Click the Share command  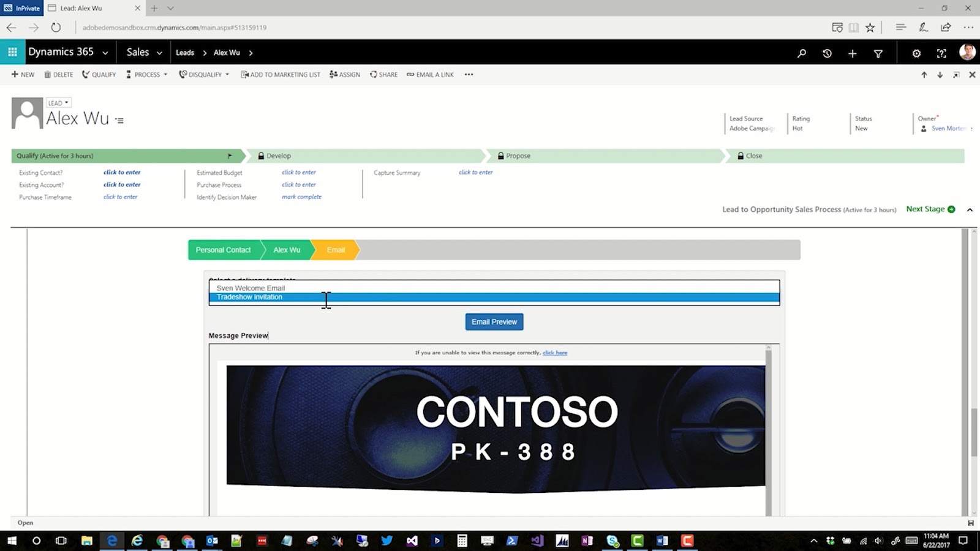point(383,75)
